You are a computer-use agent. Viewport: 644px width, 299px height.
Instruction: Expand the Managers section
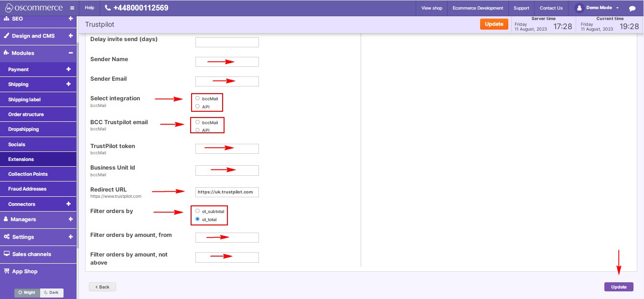[71, 219]
